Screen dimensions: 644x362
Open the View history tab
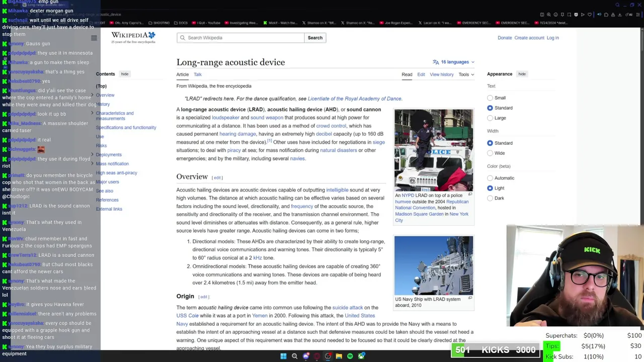(x=442, y=74)
